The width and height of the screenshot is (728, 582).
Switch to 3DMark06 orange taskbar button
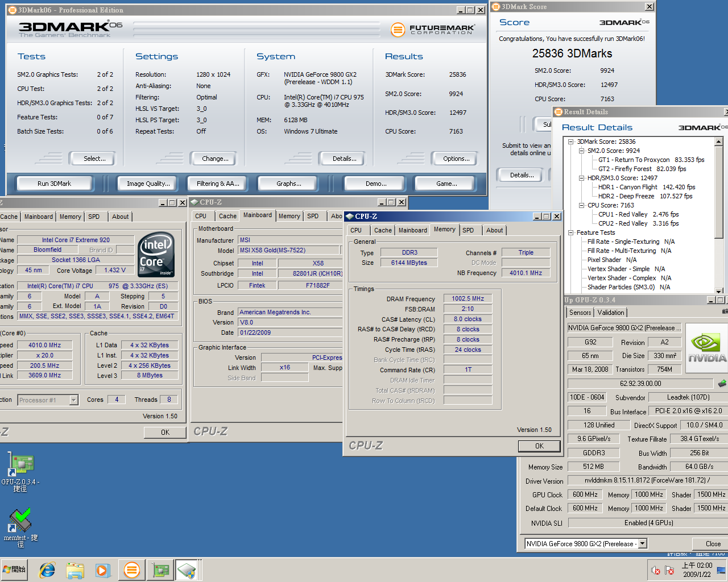pyautogui.click(x=131, y=569)
